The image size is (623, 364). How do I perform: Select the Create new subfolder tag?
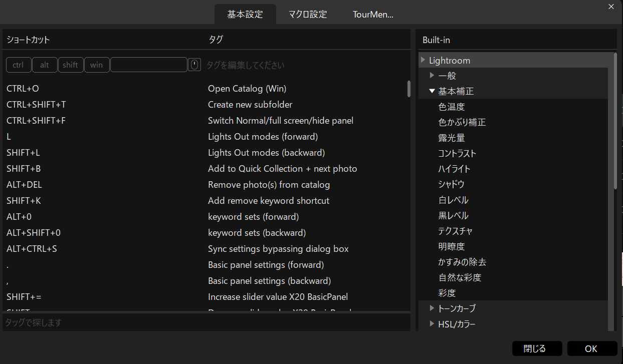tap(250, 105)
